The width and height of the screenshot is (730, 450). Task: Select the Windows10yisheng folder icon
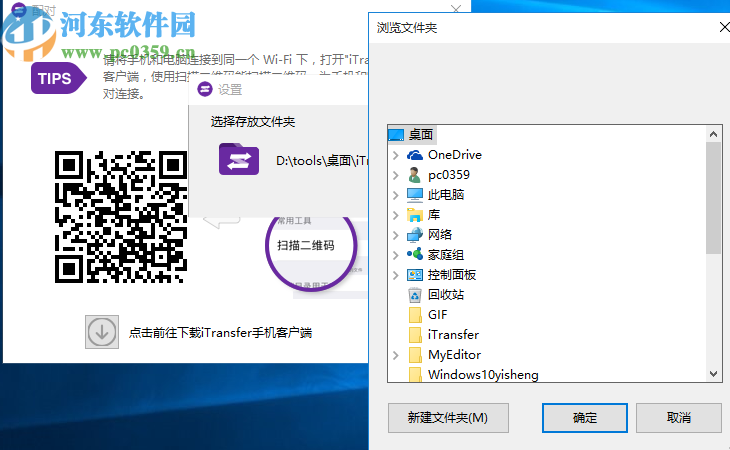(x=415, y=374)
